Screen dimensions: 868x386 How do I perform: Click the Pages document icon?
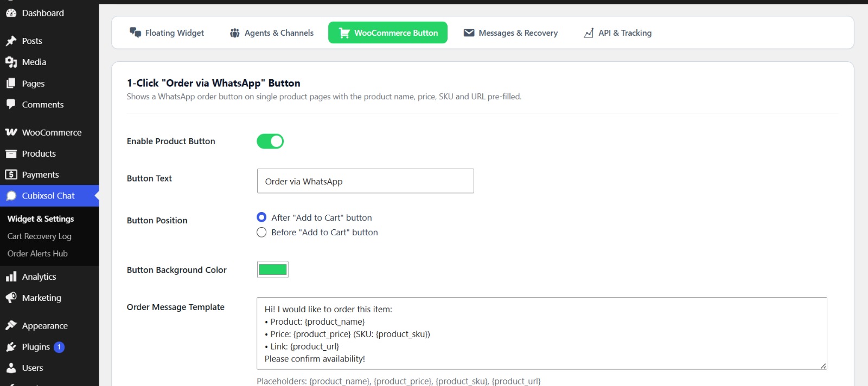[x=11, y=83]
